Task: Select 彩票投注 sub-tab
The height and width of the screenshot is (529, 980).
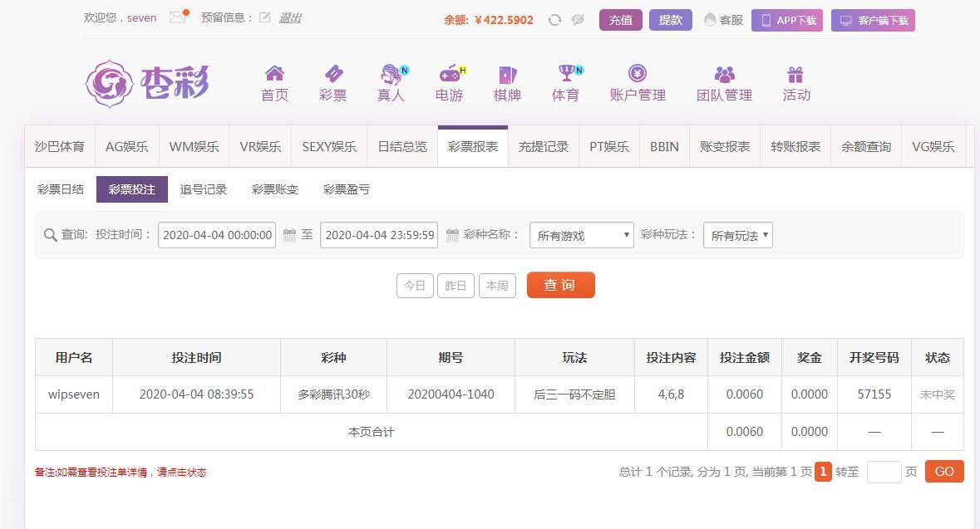Action: tap(132, 189)
